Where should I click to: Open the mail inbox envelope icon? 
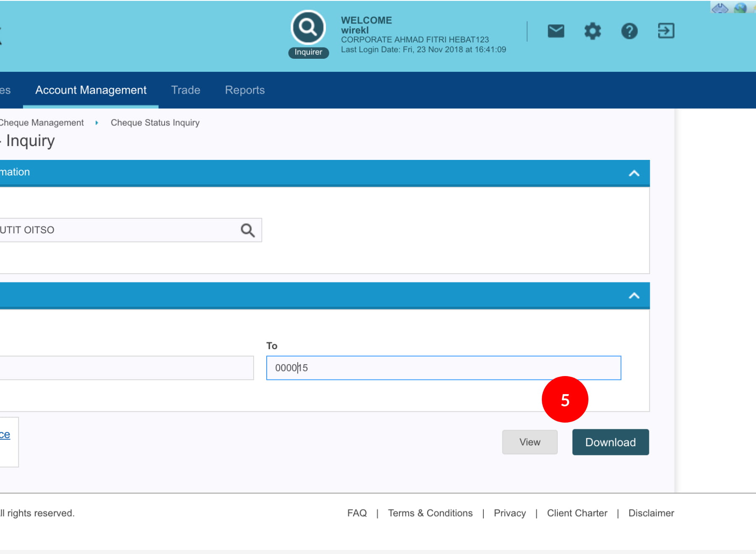coord(556,31)
